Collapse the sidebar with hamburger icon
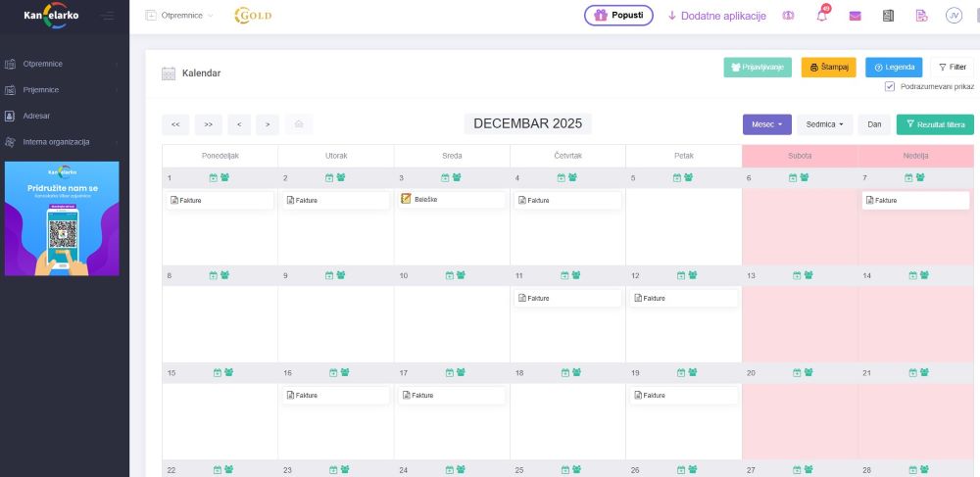The image size is (980, 477). pos(108,16)
